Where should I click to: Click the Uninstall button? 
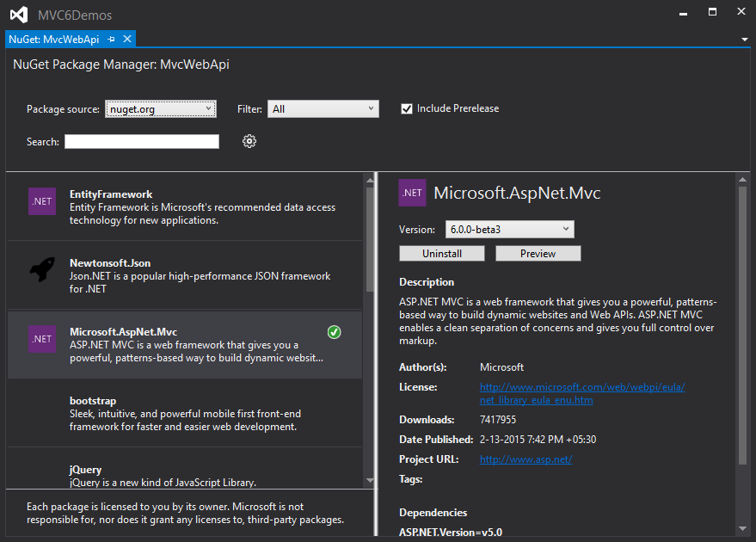pyautogui.click(x=441, y=254)
